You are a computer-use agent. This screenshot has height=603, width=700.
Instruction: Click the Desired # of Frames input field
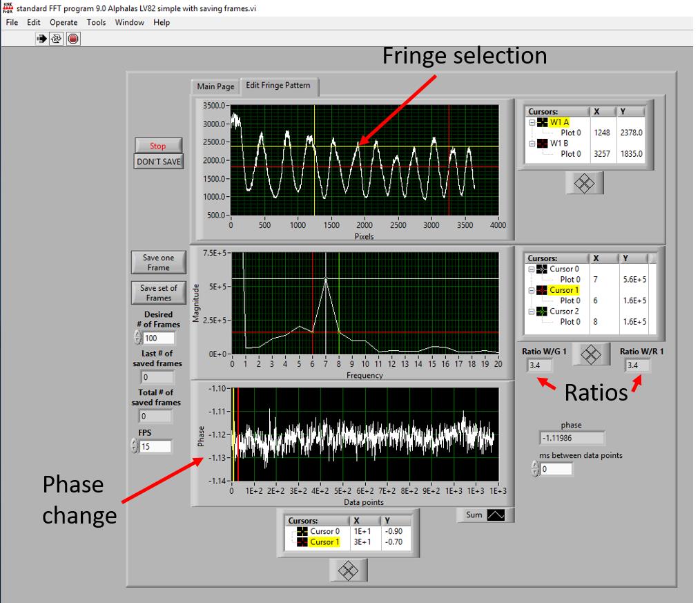coord(158,338)
